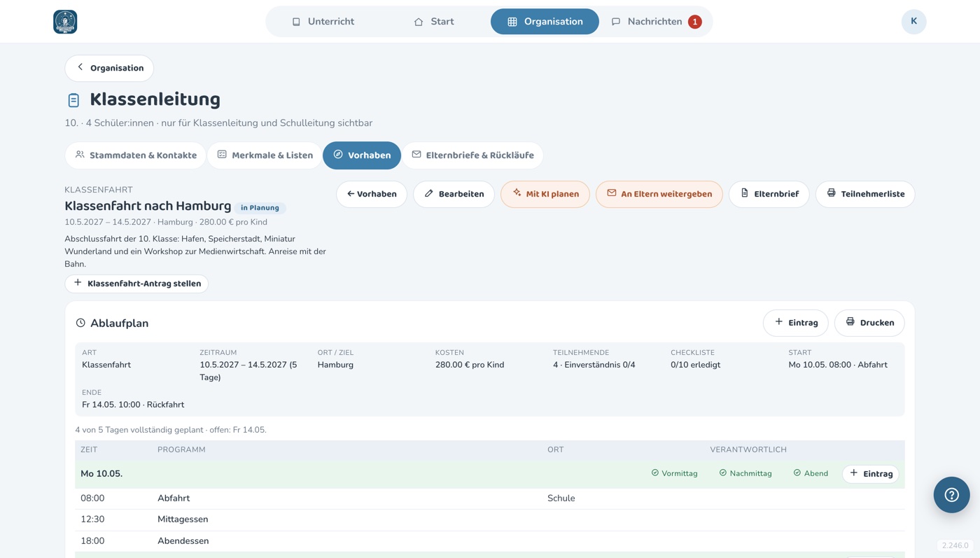The height and width of the screenshot is (558, 980).
Task: Click the VERANTWORTLICH column header
Action: click(x=748, y=449)
